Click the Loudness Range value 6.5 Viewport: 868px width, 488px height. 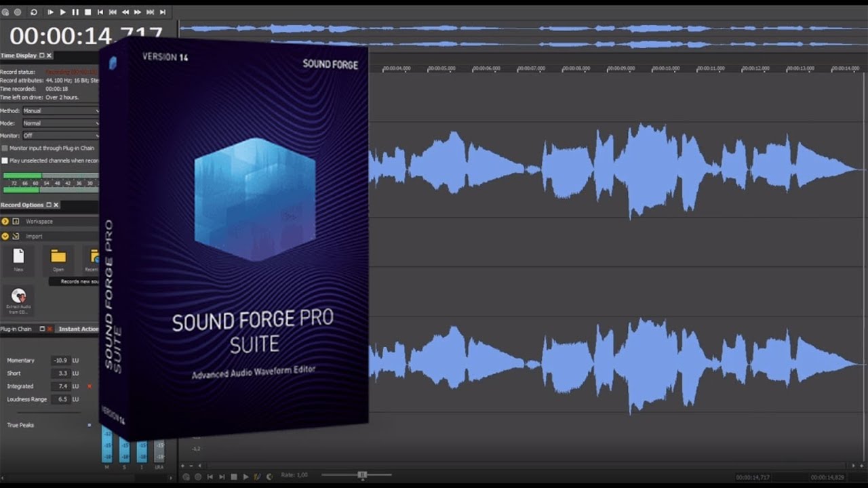[61, 399]
